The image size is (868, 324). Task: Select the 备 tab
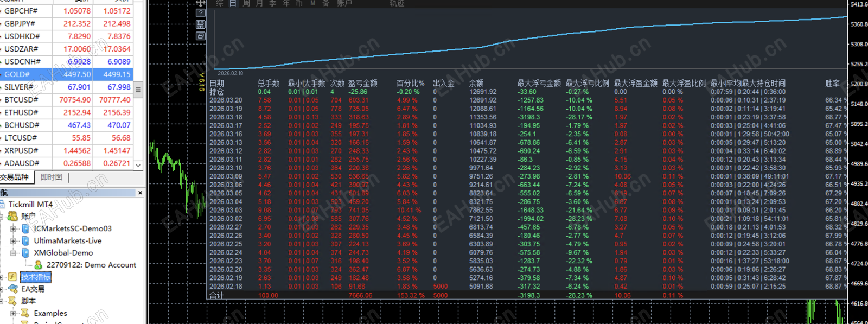pos(326,3)
